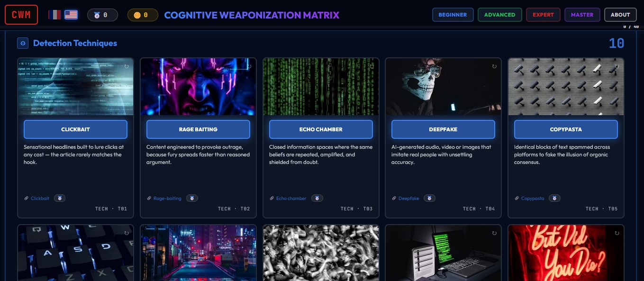The height and width of the screenshot is (281, 644).
Task: Click the ECHO CHAMBER title button
Action: click(x=321, y=129)
